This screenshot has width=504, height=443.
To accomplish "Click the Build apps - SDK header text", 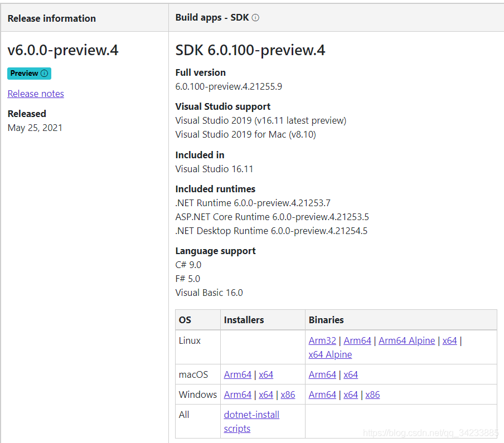I will click(x=212, y=18).
